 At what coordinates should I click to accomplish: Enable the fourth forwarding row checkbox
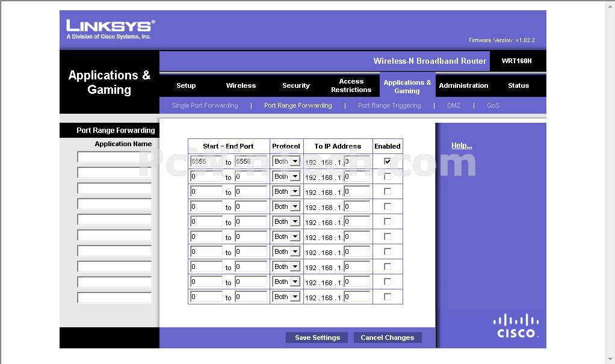click(x=388, y=206)
